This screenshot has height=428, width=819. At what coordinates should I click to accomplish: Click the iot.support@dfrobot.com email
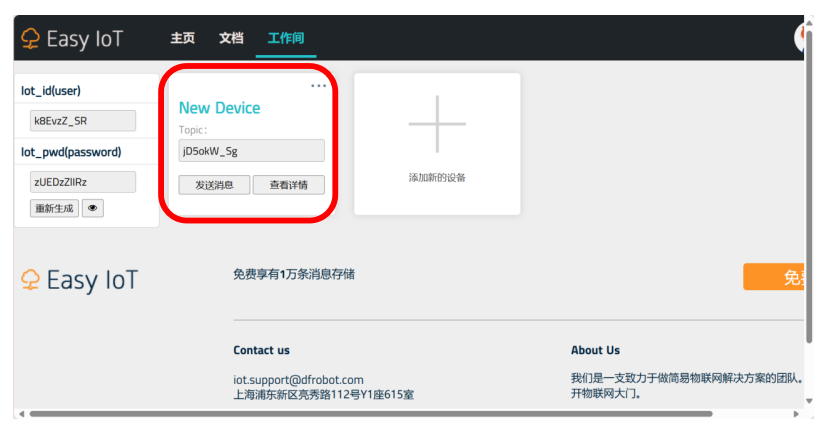click(298, 380)
